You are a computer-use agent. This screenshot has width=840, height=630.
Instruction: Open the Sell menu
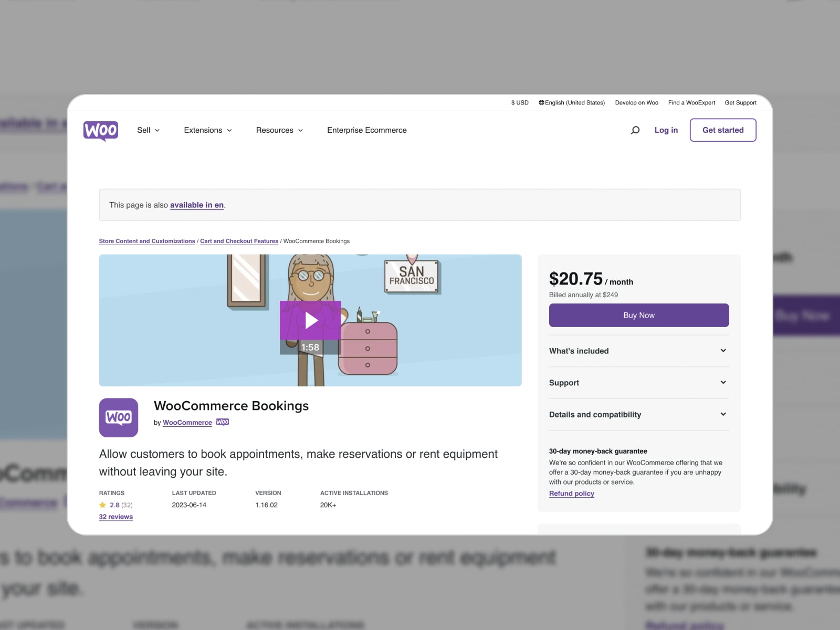coord(149,130)
